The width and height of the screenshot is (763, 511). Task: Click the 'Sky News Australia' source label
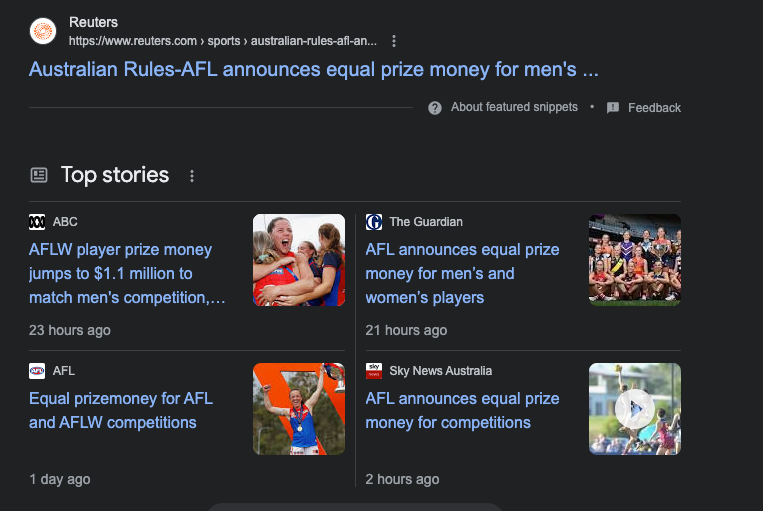[440, 371]
